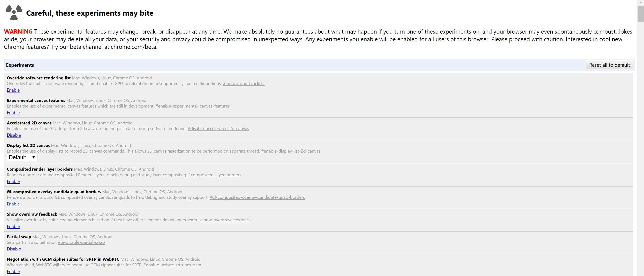Click the #enable-display-list-2d-canvas anchor link

pos(290,151)
